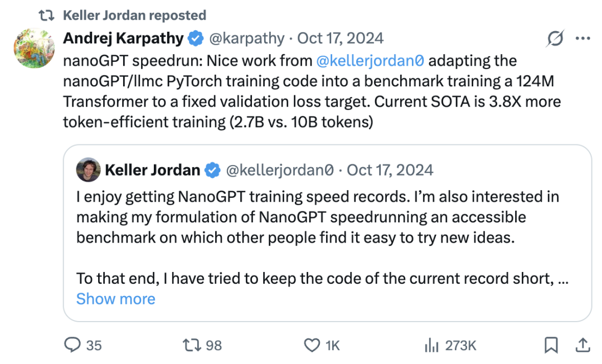Click Keller Jordan's verified badge in quote
This screenshot has height=364, width=602.
tap(212, 170)
